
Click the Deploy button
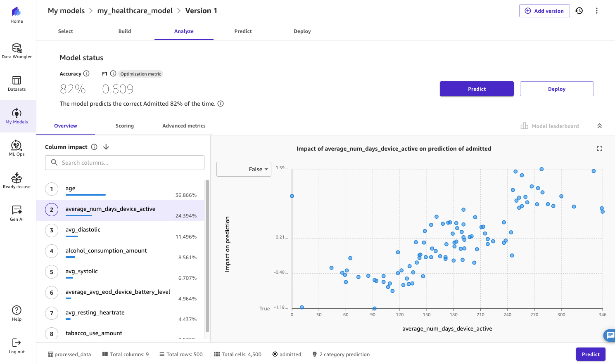(x=556, y=89)
